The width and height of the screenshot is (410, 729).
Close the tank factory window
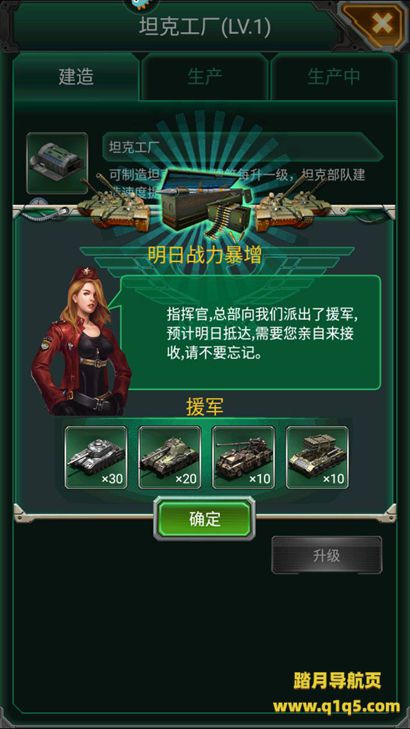click(381, 23)
